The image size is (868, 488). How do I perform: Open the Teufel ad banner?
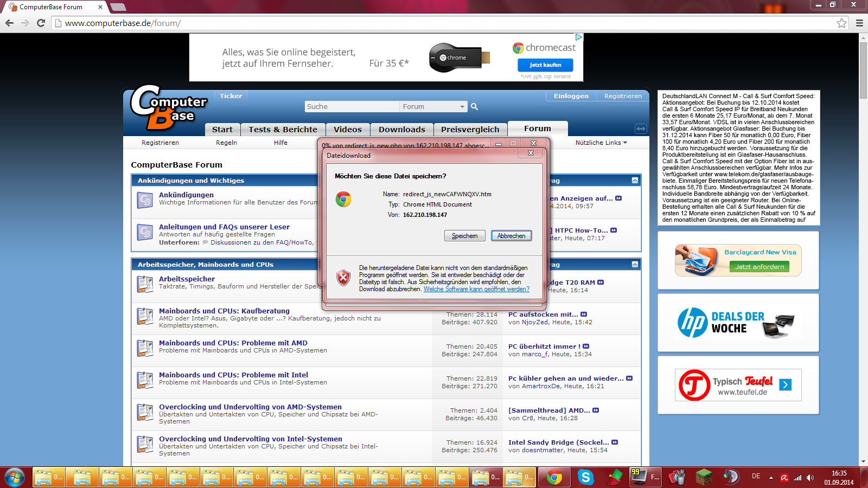click(x=738, y=385)
